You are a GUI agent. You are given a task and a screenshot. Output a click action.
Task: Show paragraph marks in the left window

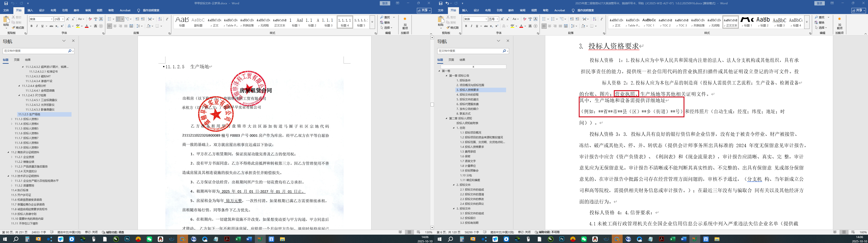(x=167, y=19)
